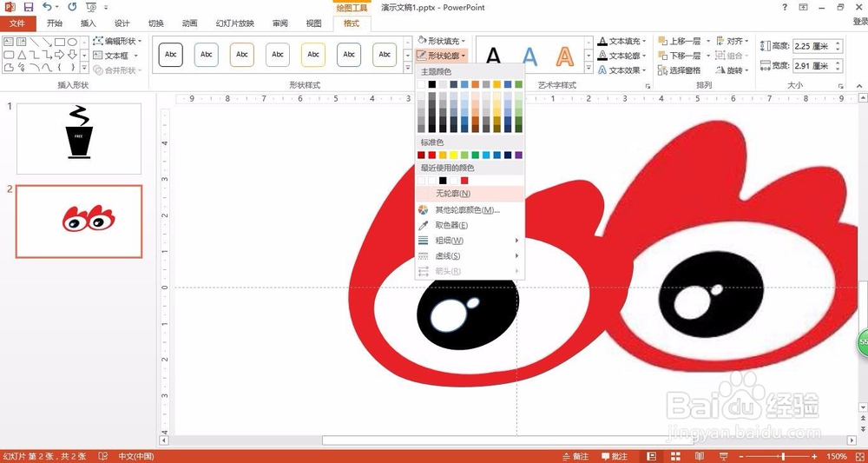868x463 pixels.
Task: Click Send Backward (下移一层) button
Action: point(680,56)
